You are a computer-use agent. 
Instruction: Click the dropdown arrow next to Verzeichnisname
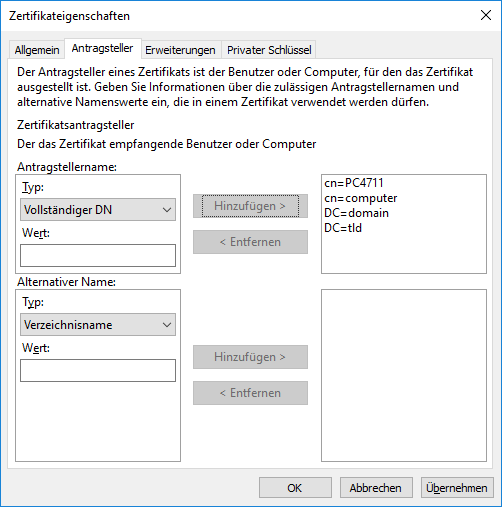(167, 325)
